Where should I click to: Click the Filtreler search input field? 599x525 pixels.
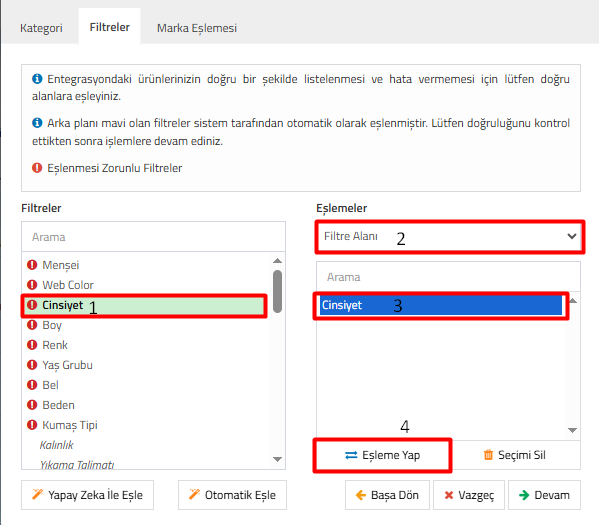[154, 237]
